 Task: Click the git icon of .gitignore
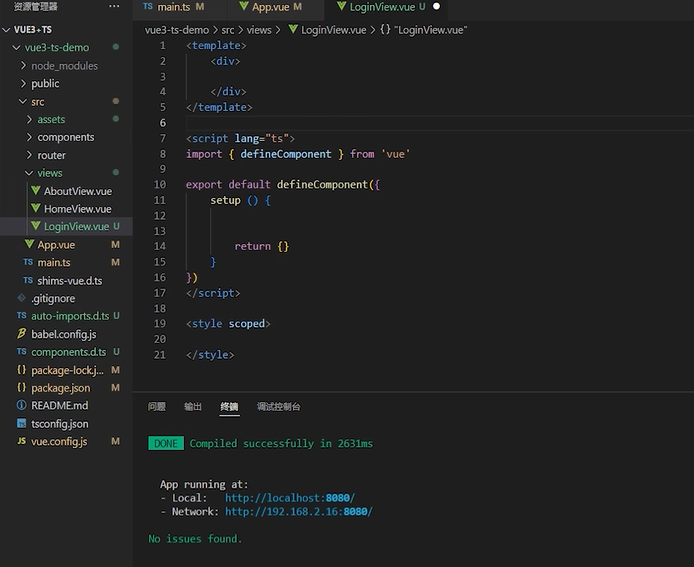(x=21, y=298)
